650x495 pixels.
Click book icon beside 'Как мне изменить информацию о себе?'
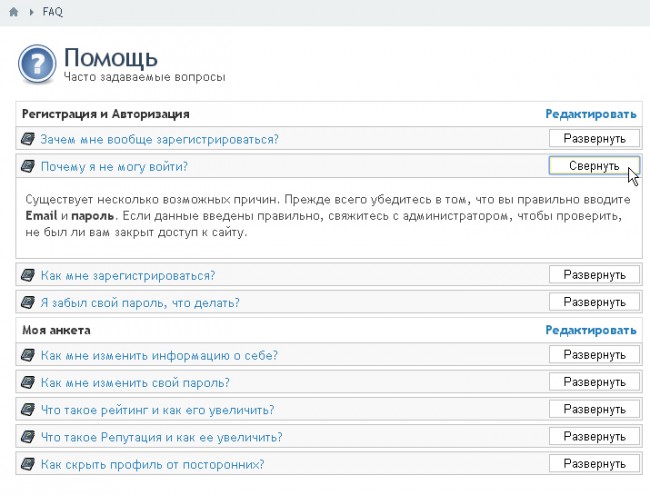(28, 355)
